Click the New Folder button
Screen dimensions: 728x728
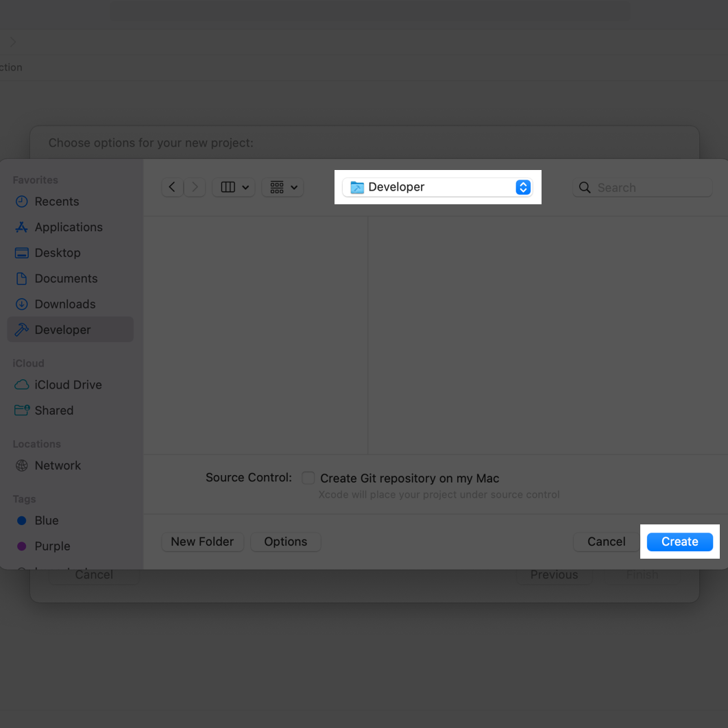[202, 542]
